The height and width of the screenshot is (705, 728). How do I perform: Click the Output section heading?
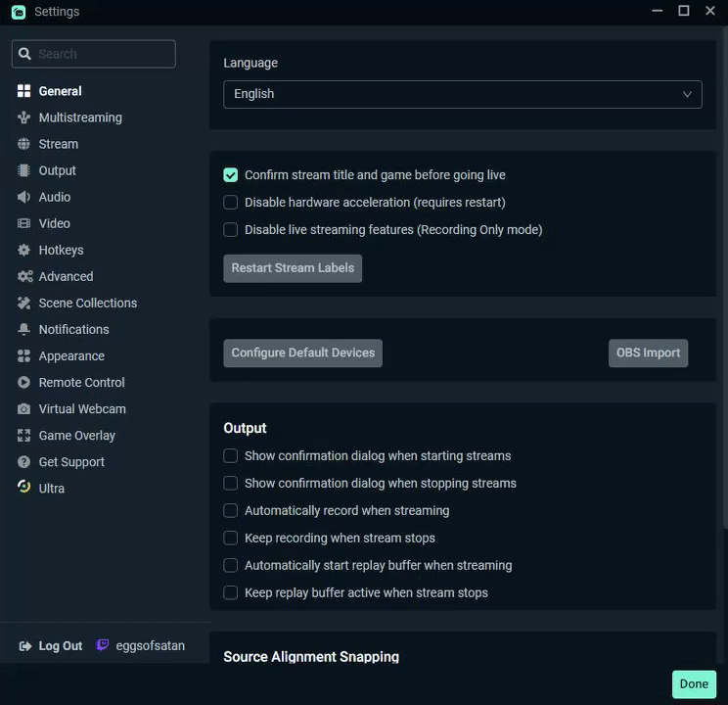point(246,428)
